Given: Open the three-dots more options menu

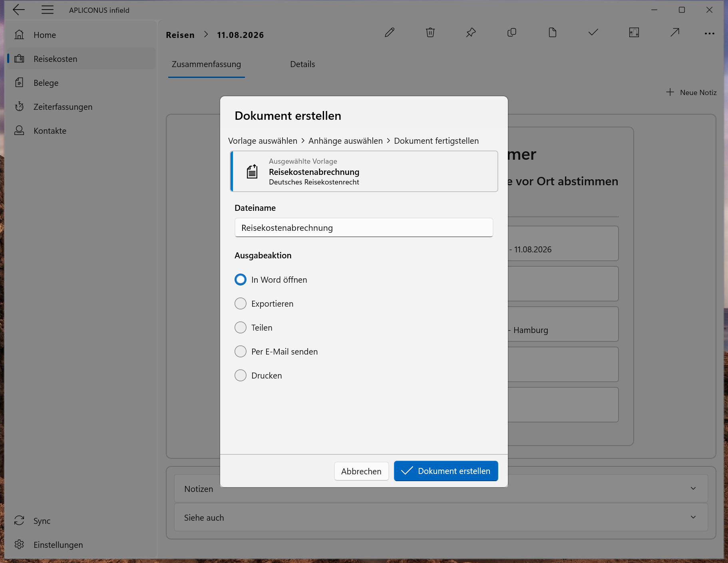Looking at the screenshot, I should (x=710, y=34).
